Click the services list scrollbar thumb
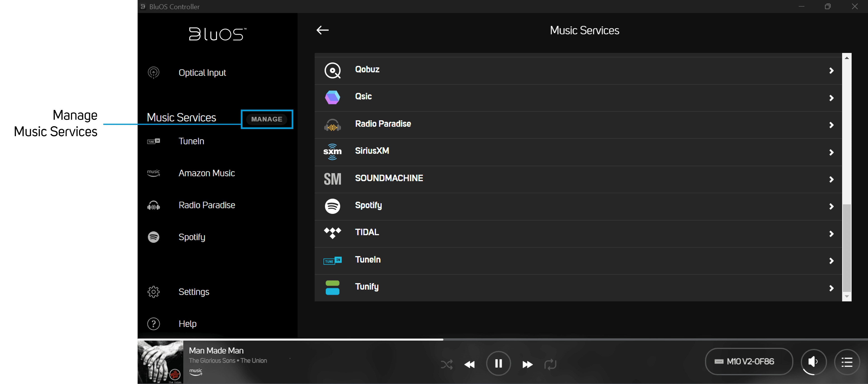The width and height of the screenshot is (868, 384). tap(847, 248)
